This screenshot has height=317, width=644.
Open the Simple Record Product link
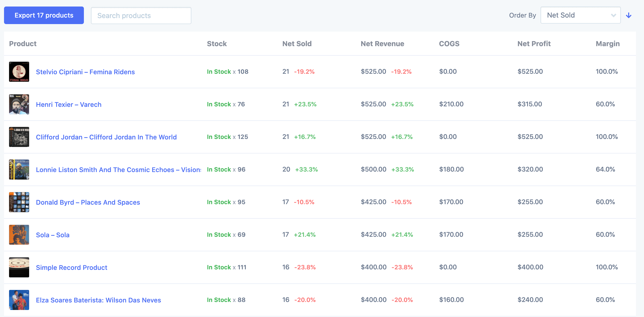[72, 268]
